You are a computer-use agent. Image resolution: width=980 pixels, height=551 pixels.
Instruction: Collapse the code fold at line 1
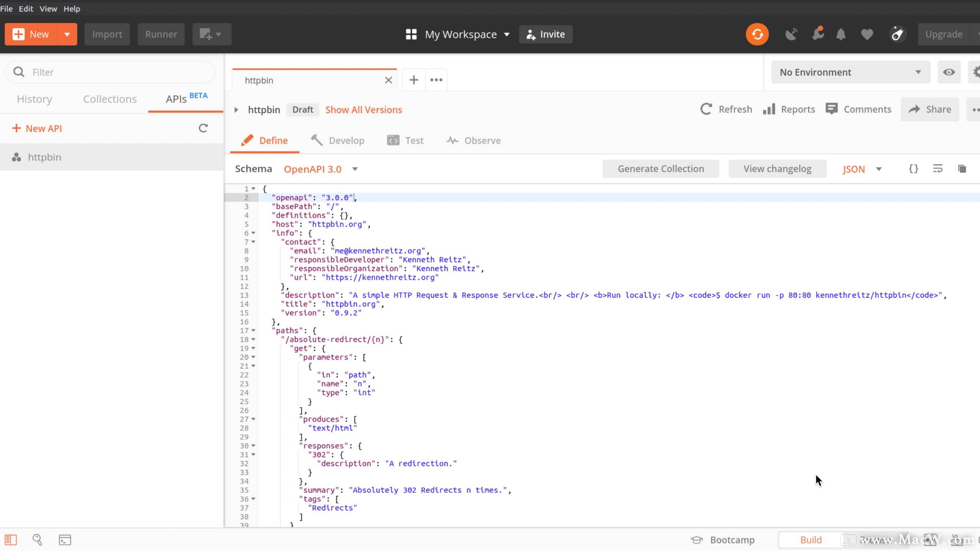coord(253,189)
